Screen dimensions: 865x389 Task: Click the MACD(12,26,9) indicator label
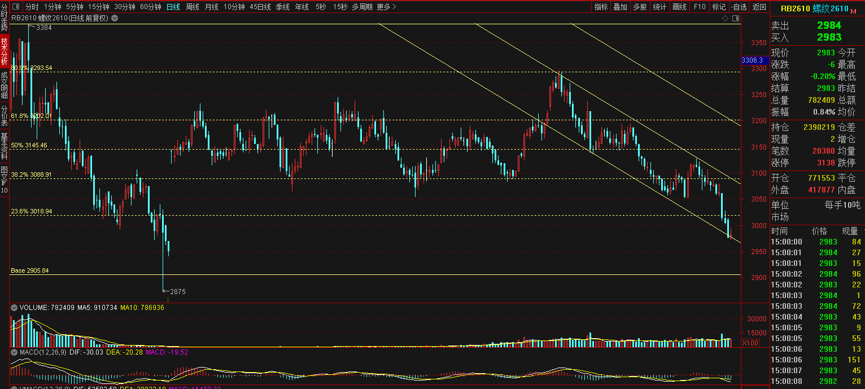(44, 351)
